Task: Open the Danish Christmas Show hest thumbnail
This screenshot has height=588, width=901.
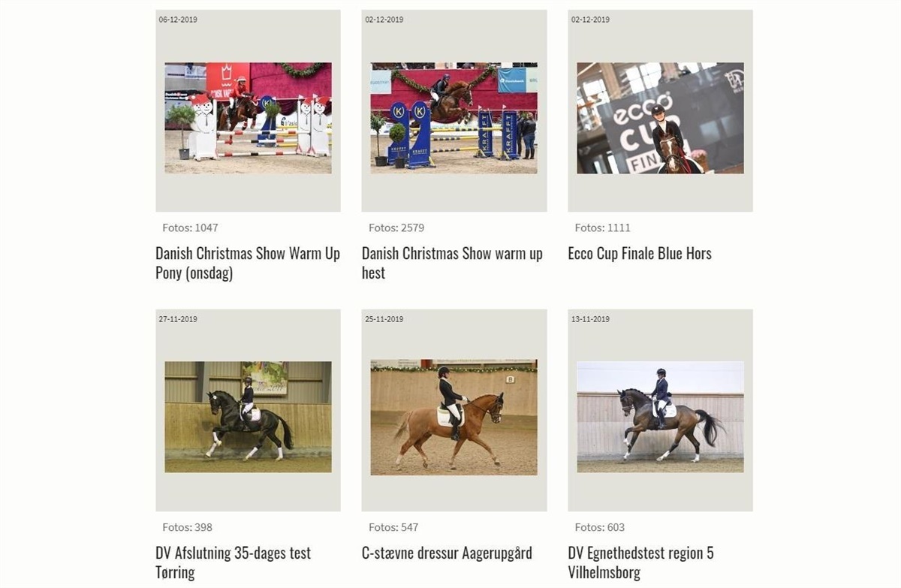Action: tap(454, 118)
